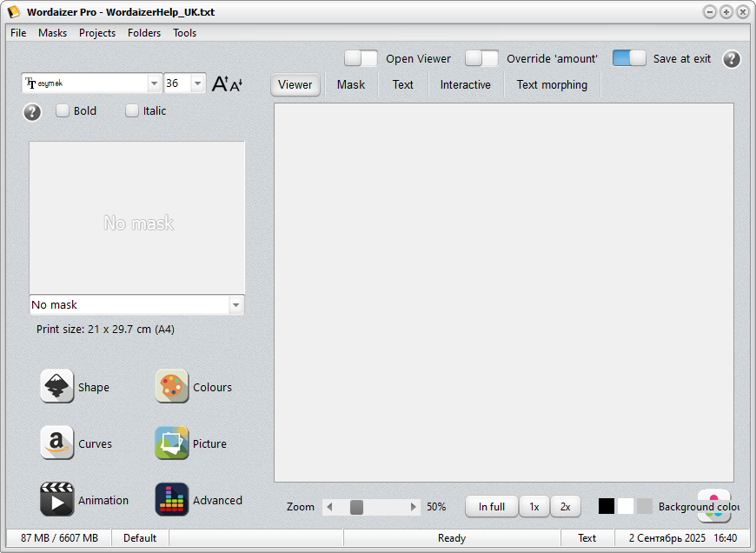Open the No mask dropdown list

[235, 305]
